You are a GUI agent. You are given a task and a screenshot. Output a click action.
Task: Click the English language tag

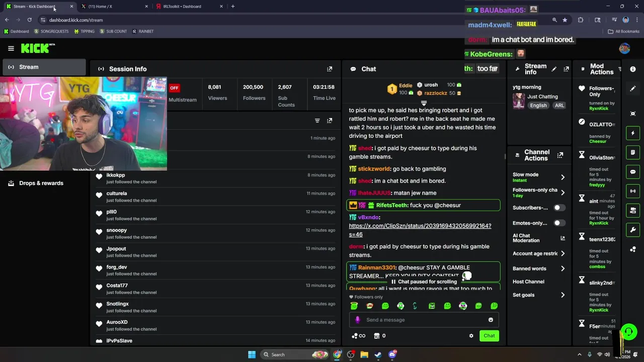tap(538, 106)
